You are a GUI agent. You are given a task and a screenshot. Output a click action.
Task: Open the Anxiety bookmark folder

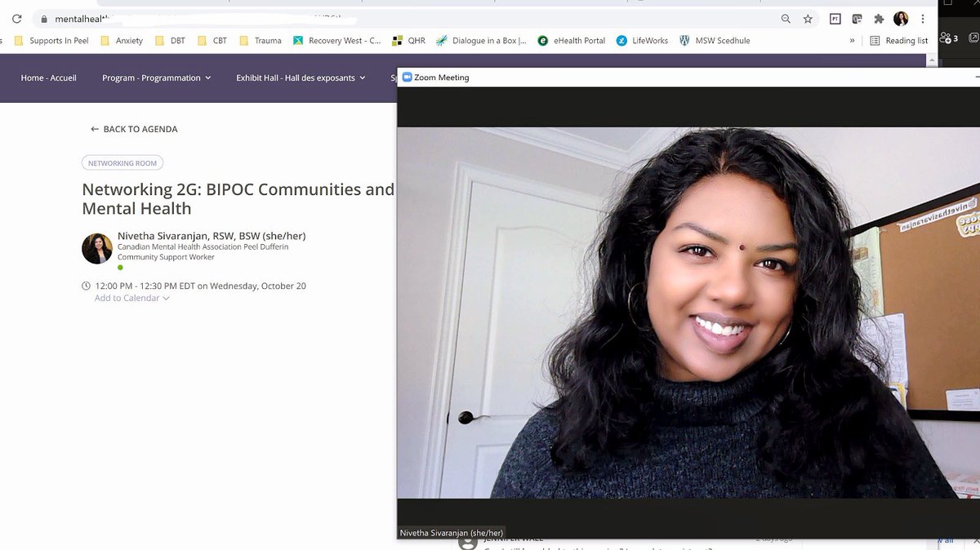coord(122,41)
